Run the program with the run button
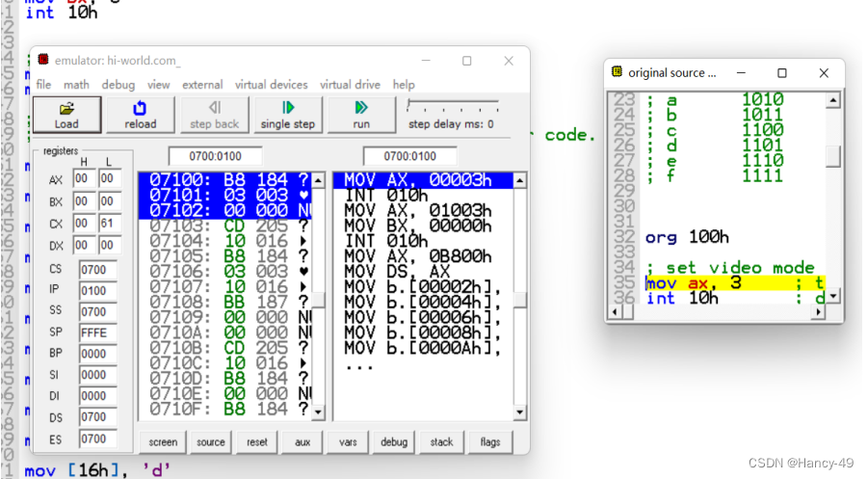 click(x=361, y=115)
